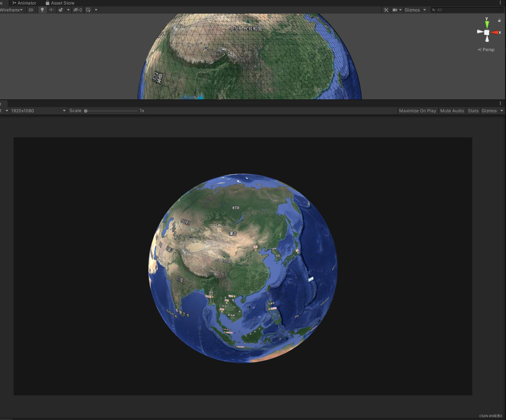Enable Maximize On Play
The image size is (506, 420).
418,111
